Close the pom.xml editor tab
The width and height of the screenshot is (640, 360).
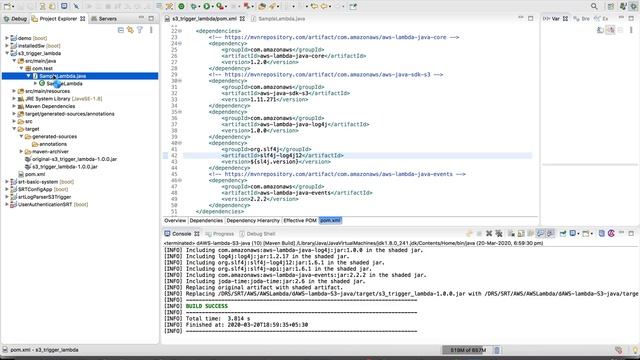[x=242, y=19]
